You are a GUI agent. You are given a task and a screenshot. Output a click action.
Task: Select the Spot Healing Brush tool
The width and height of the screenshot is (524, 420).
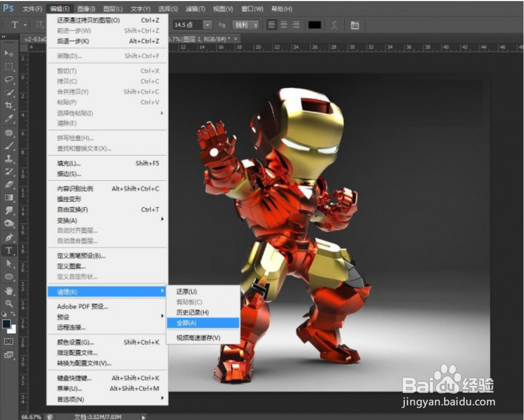[x=9, y=133]
